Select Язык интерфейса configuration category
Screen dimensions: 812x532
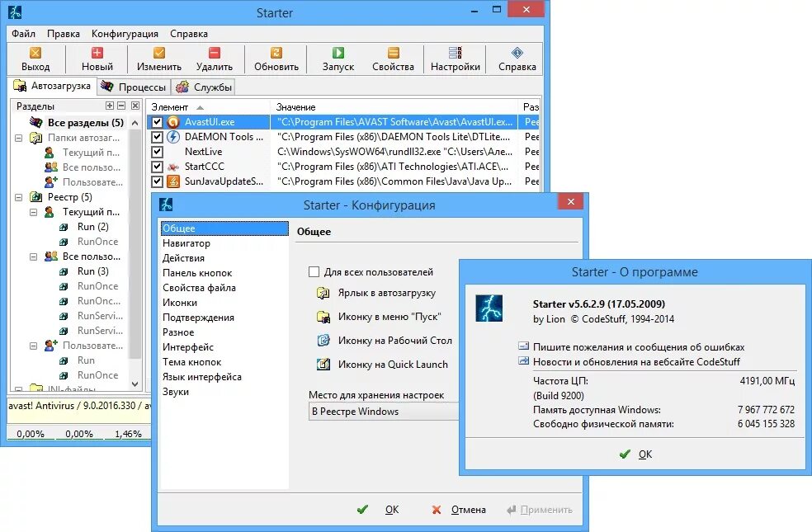224,377
